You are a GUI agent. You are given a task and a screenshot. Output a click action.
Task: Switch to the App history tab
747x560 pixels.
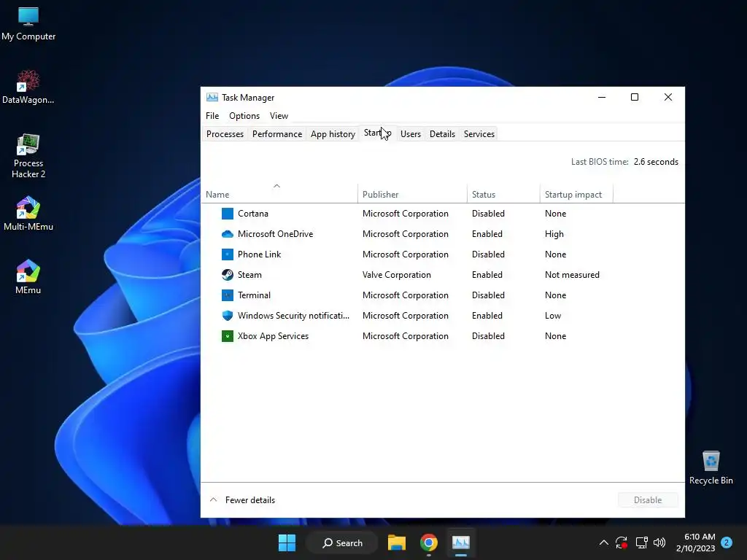[x=333, y=134]
